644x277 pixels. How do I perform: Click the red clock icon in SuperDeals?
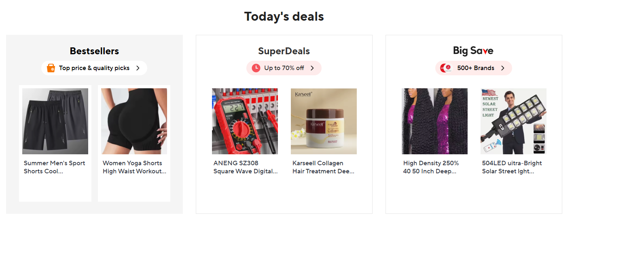pos(256,68)
